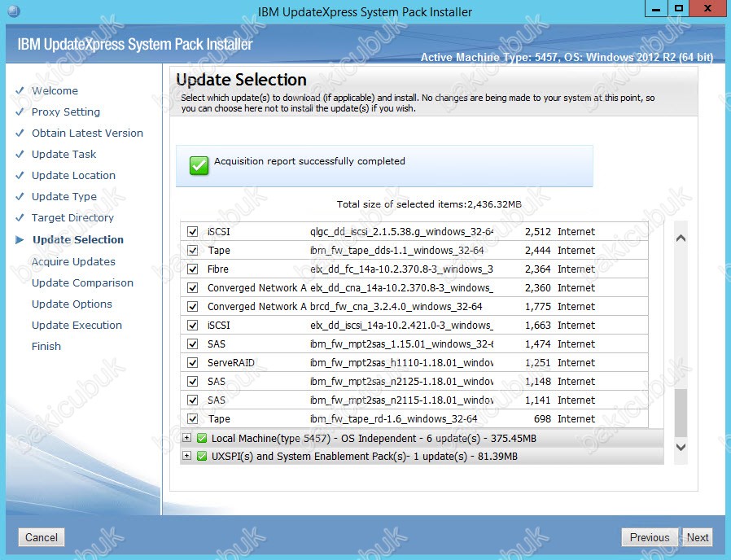
Task: Open the Update Options step
Action: [72, 304]
